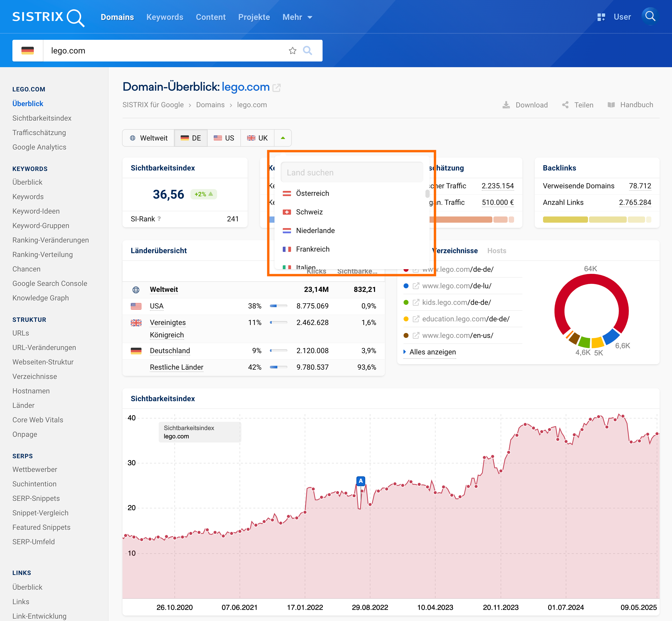Click the round search icon top right
This screenshot has width=672, height=621.
pos(650,17)
